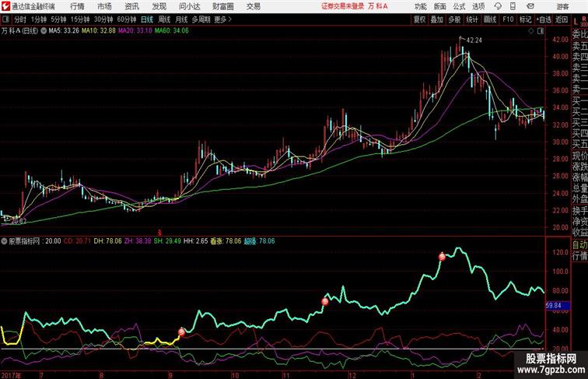This screenshot has width=588, height=379.
Task: Click the signal marker near 120 level
Action: pyautogui.click(x=442, y=257)
